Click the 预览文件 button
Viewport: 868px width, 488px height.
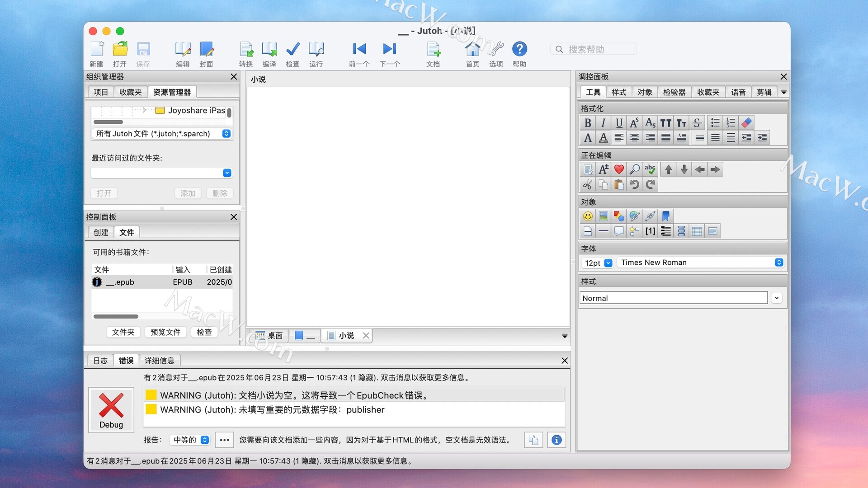coord(165,332)
